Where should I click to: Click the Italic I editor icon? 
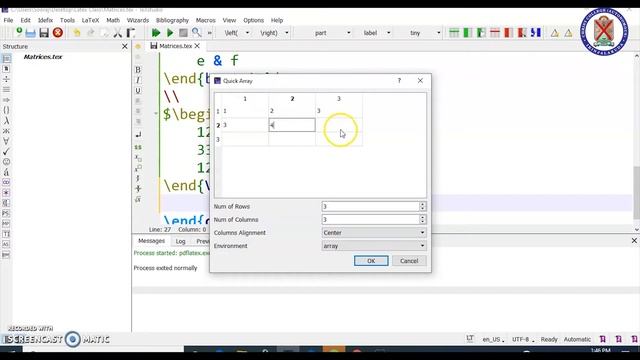(x=138, y=80)
